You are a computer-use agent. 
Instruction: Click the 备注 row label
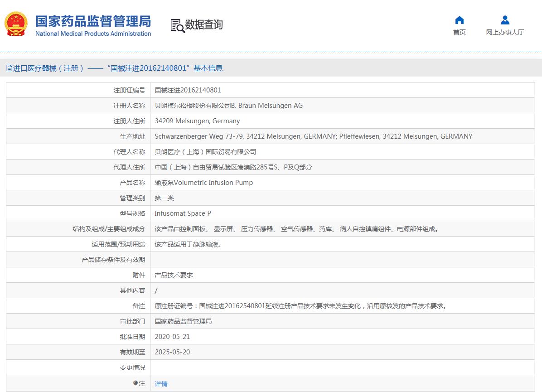pyautogui.click(x=139, y=306)
